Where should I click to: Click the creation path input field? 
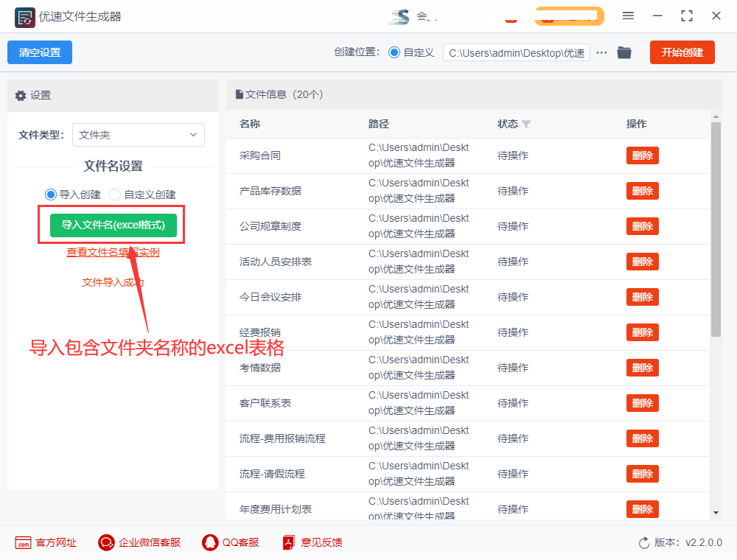[x=516, y=52]
